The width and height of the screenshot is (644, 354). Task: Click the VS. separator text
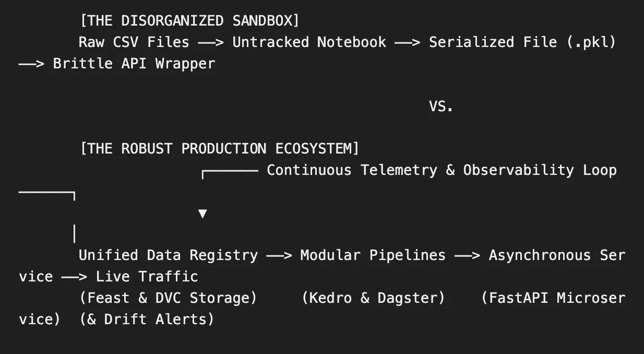click(x=442, y=106)
